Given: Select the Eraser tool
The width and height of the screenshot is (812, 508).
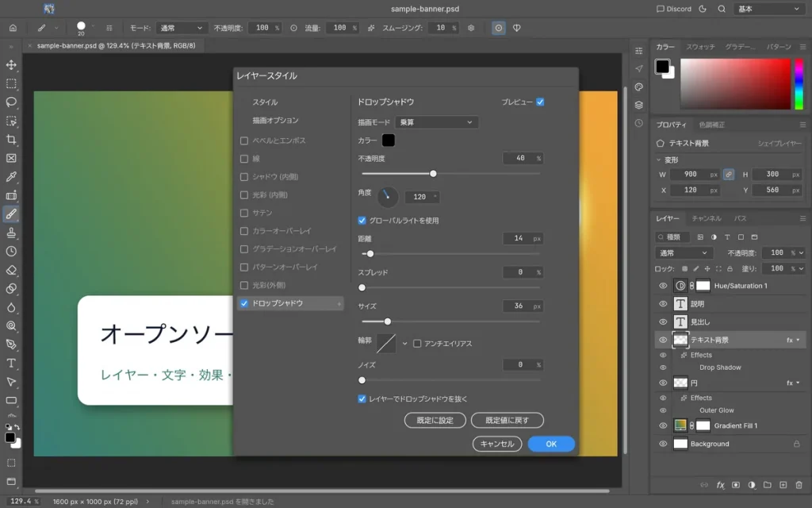Looking at the screenshot, I should [11, 270].
